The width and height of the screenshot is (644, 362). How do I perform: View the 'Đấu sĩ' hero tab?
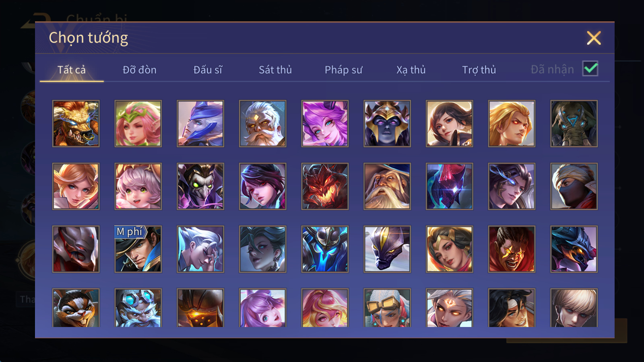point(208,70)
